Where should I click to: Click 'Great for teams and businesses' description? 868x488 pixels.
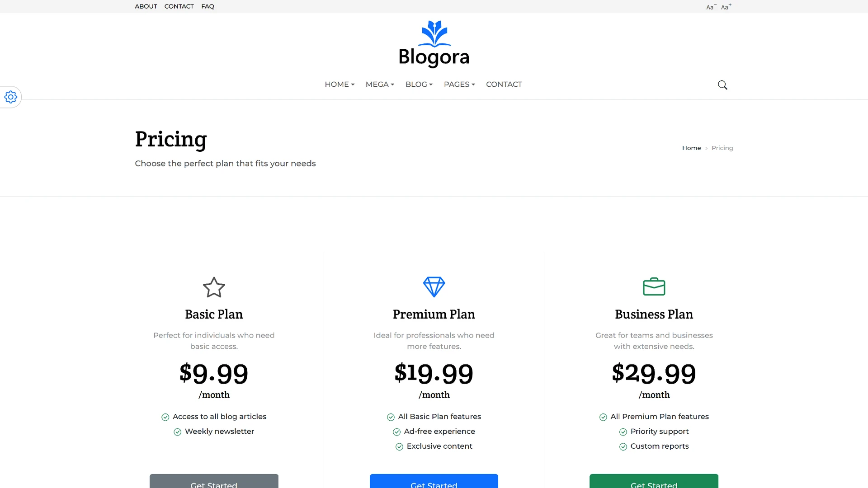coord(654,341)
